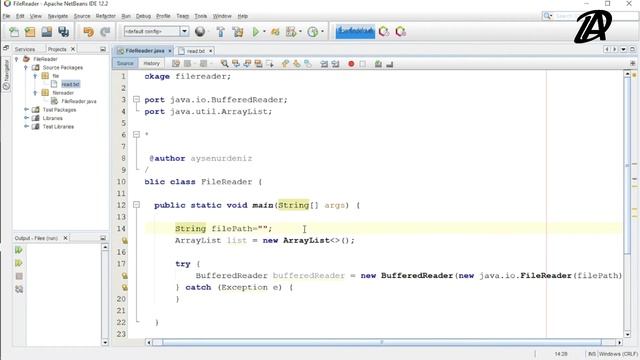Click the Previous Bookmark editor icon
This screenshot has height=360, width=640.
pyautogui.click(x=285, y=64)
